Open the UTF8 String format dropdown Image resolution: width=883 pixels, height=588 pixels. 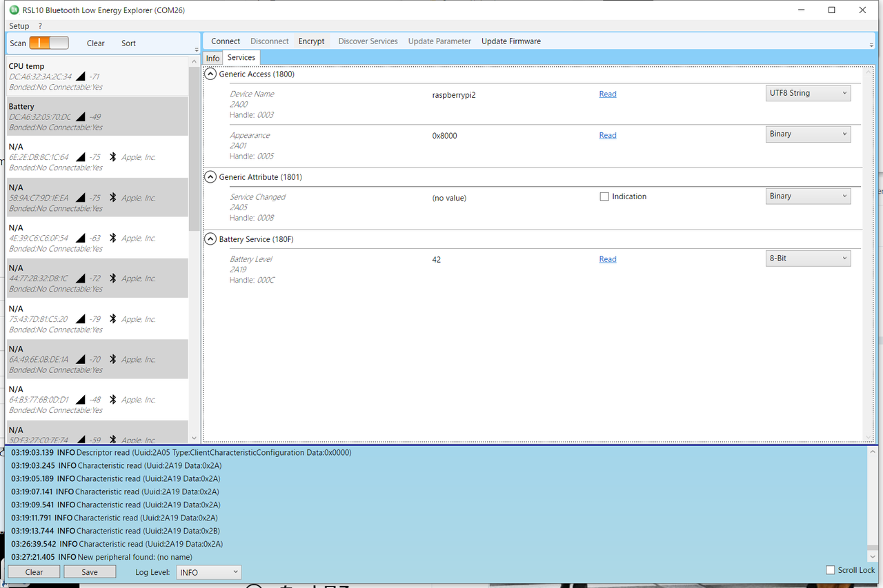[808, 93]
